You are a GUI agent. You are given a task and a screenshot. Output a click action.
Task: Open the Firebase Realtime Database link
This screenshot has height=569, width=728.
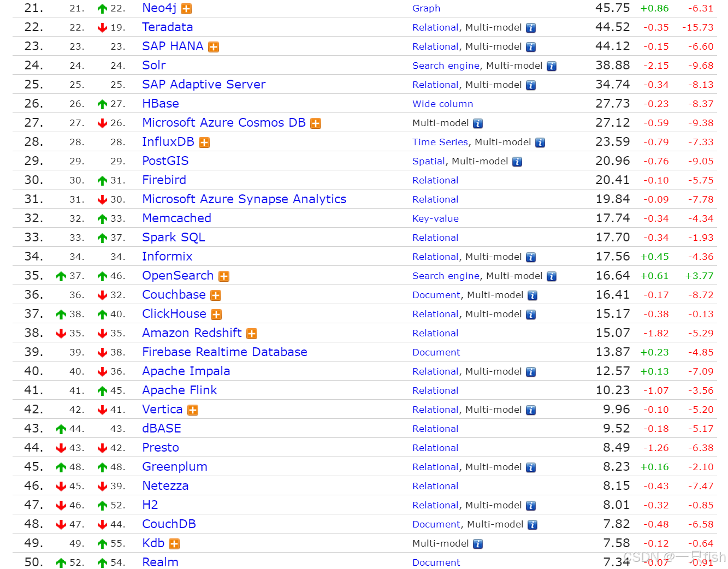[x=224, y=352]
